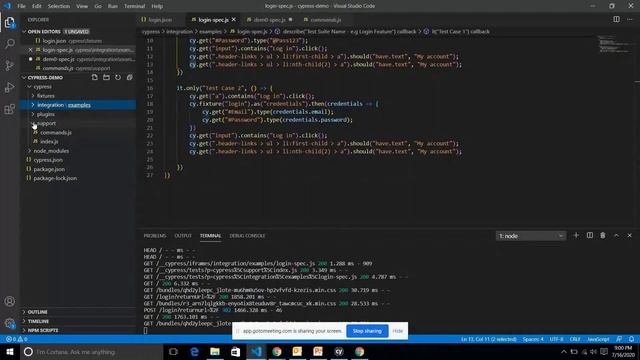Change Spaces: 4 indentation setting

point(533,339)
